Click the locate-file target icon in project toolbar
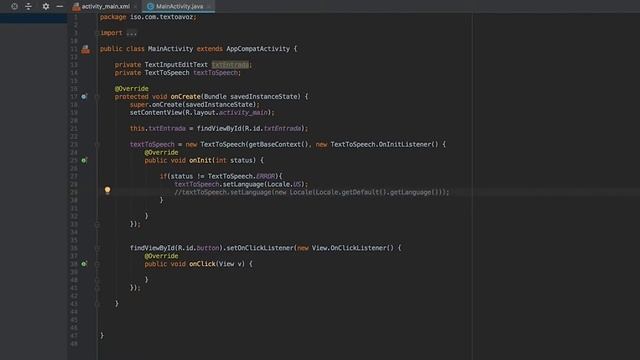 click(x=14, y=6)
